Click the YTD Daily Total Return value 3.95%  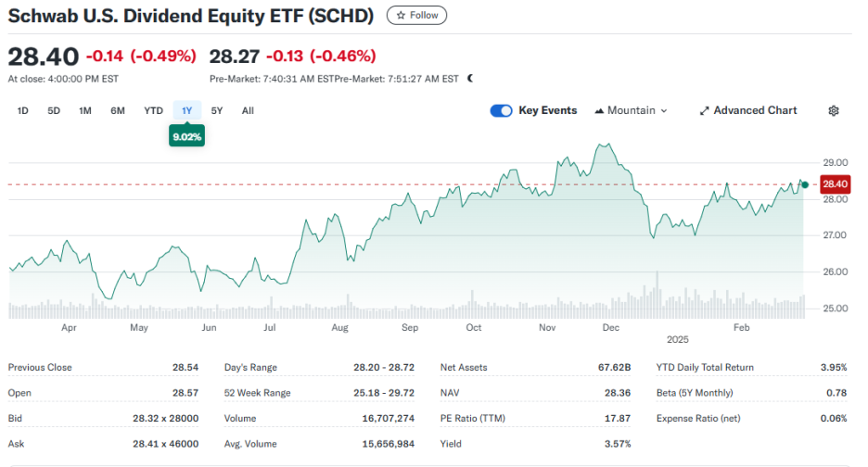tap(834, 368)
